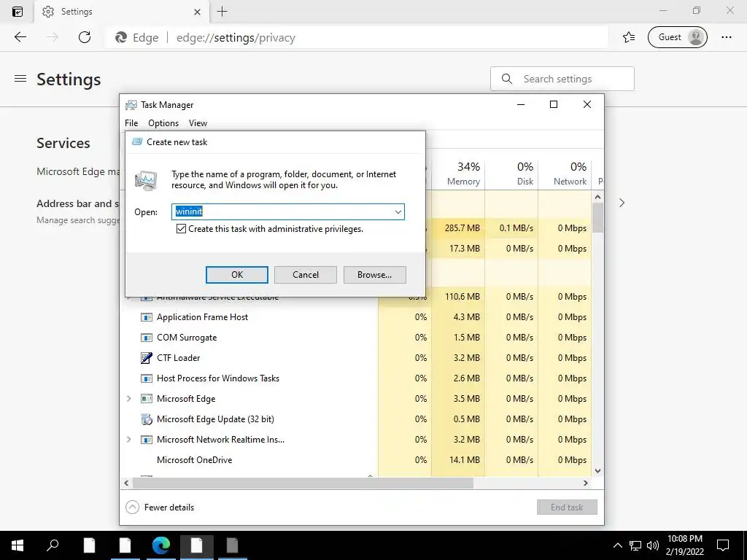
Task: Click the Host Process for Windows Tasks icon
Action: click(147, 378)
